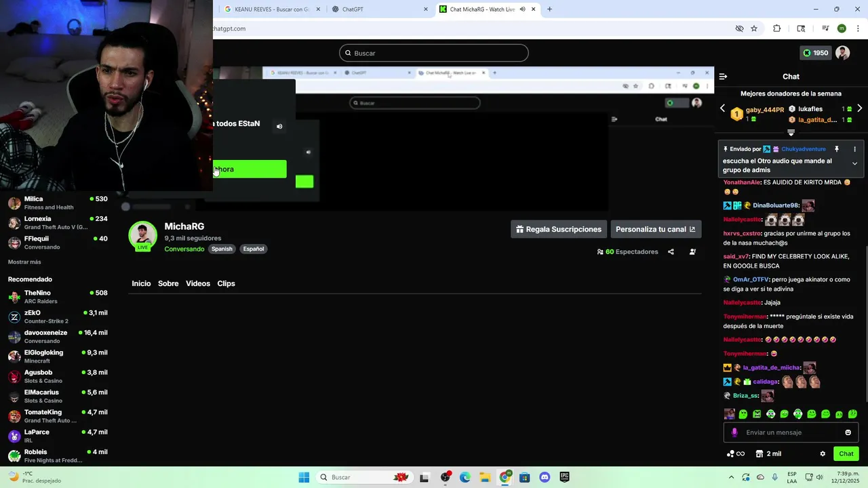Open davooxeneize recommended channel
Screen dimensions: 868x488
pos(58,336)
